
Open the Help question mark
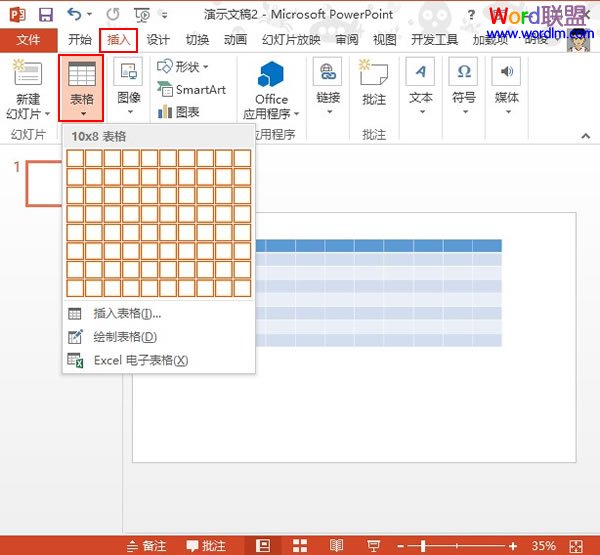click(471, 15)
